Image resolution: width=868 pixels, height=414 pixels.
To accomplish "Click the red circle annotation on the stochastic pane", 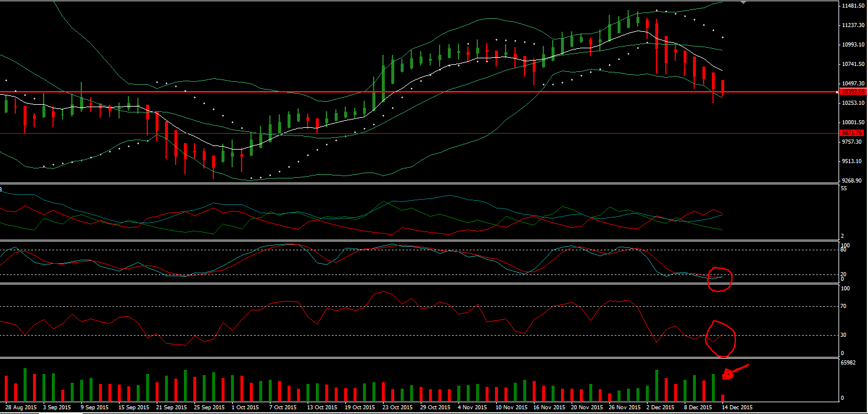I will (x=720, y=279).
